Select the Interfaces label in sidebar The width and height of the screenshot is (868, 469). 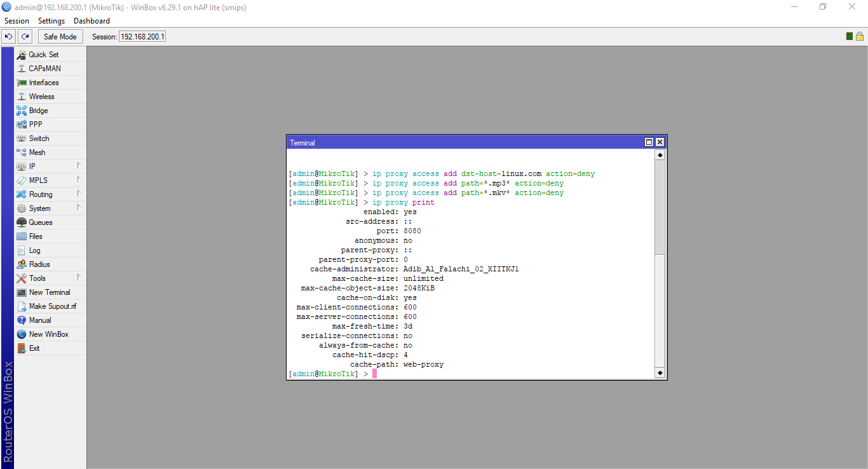pos(44,83)
